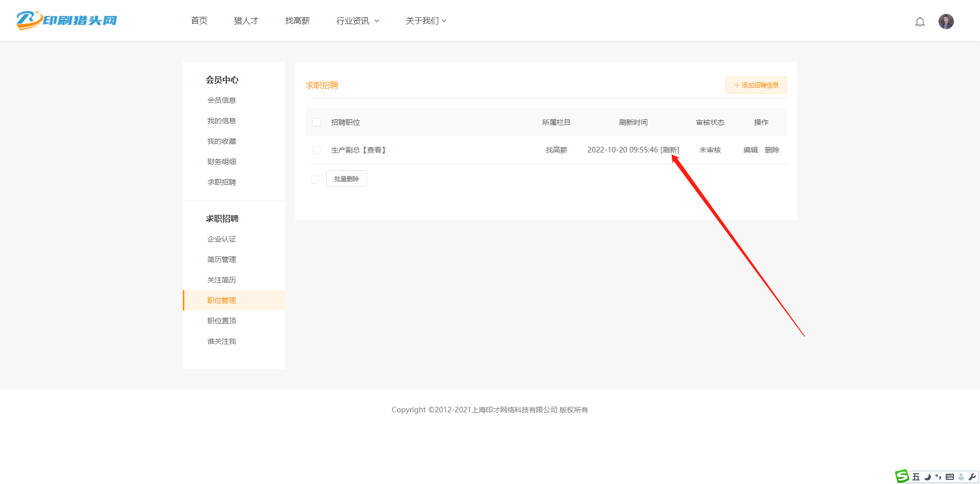Expand the 关于我们 dropdown menu

coord(425,21)
